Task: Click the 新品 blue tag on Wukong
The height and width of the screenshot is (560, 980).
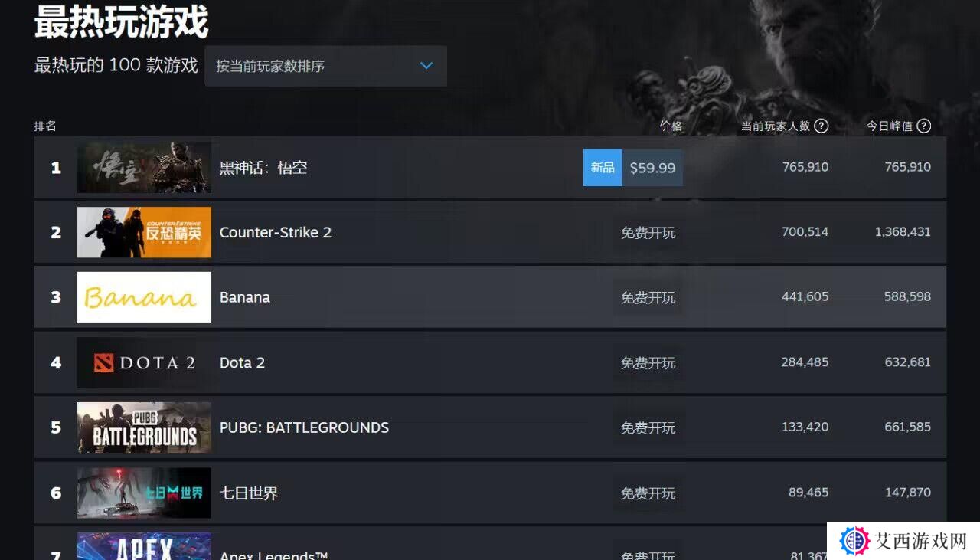Action: pyautogui.click(x=603, y=167)
